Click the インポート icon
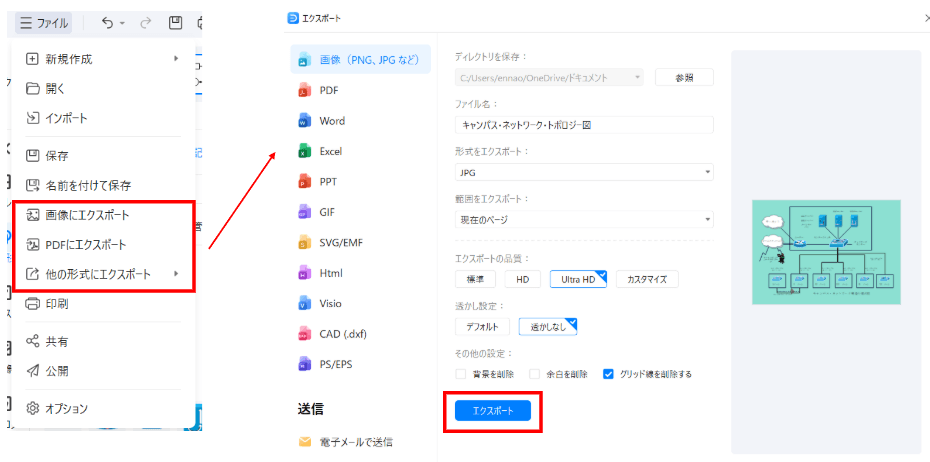The height and width of the screenshot is (462, 930). (33, 119)
